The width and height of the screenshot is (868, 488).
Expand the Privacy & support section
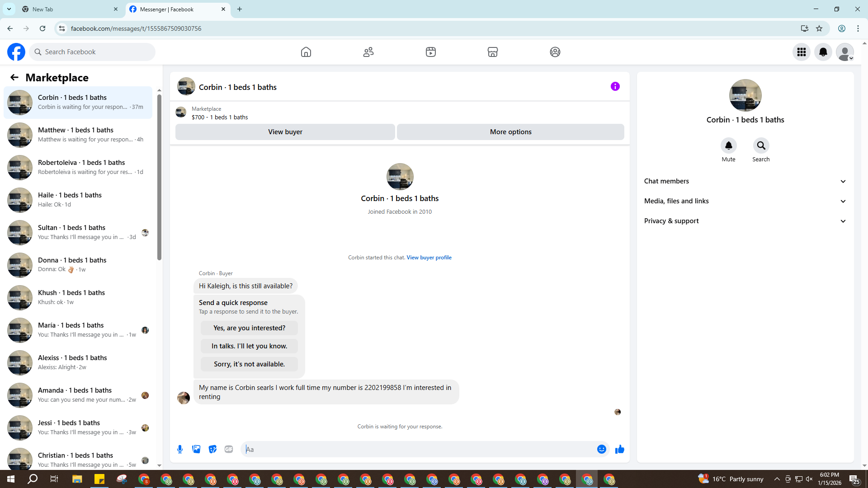745,221
